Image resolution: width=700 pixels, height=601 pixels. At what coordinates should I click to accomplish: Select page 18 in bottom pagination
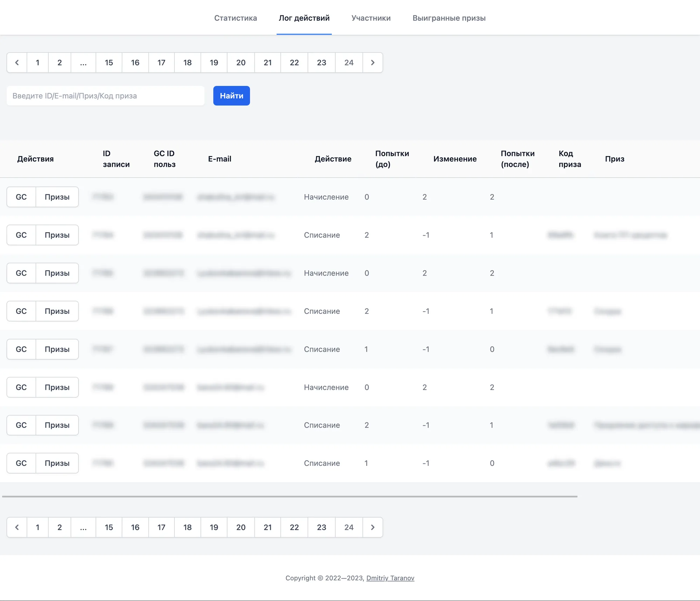(188, 527)
